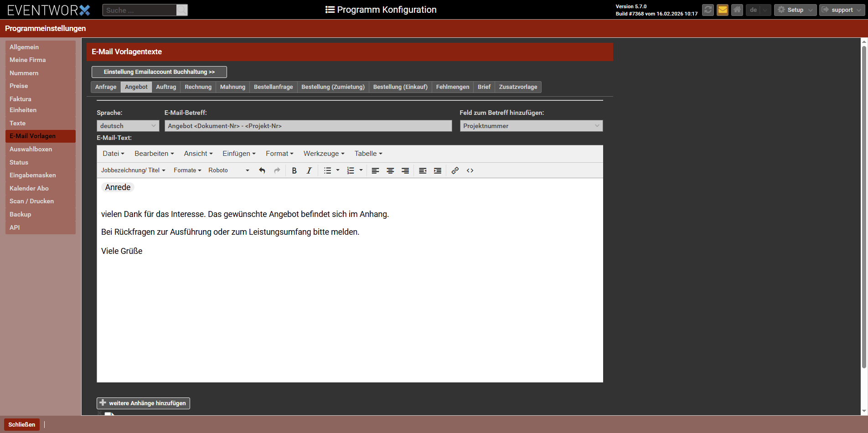Open the Einfügen menu in the editor
Image resolution: width=868 pixels, height=433 pixels.
[x=239, y=154]
